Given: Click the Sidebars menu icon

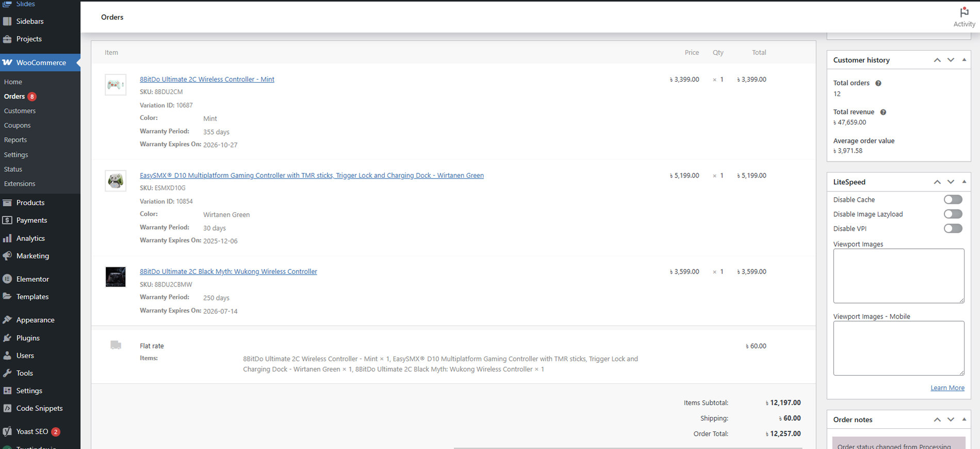Looking at the screenshot, I should pyautogui.click(x=7, y=21).
